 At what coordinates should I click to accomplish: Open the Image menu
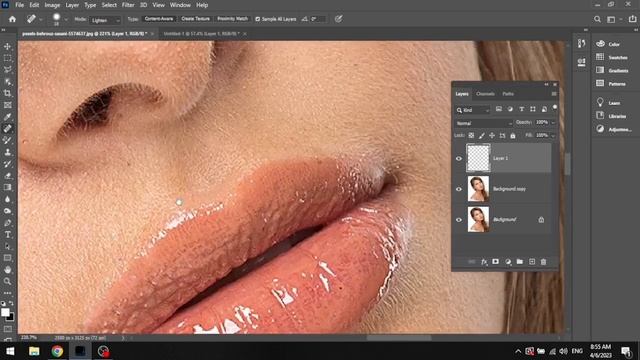(x=52, y=5)
